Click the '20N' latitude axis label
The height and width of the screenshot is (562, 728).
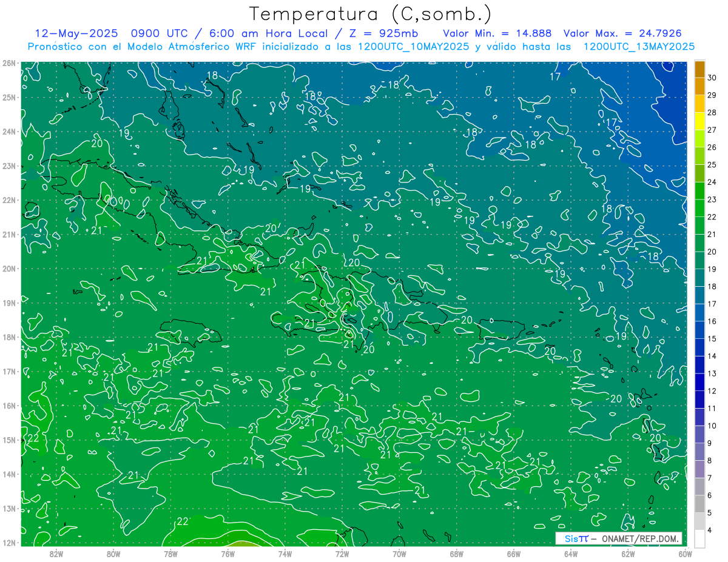[8, 269]
